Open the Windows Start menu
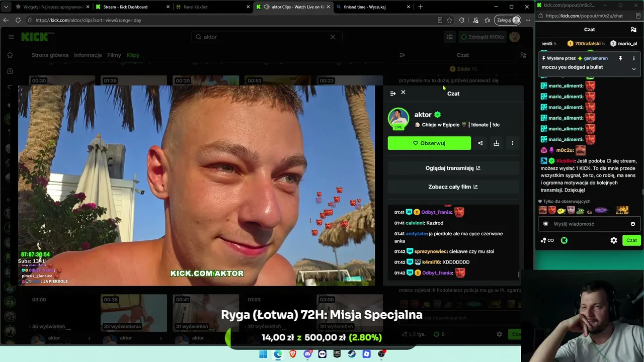The height and width of the screenshot is (362, 644). (x=263, y=354)
